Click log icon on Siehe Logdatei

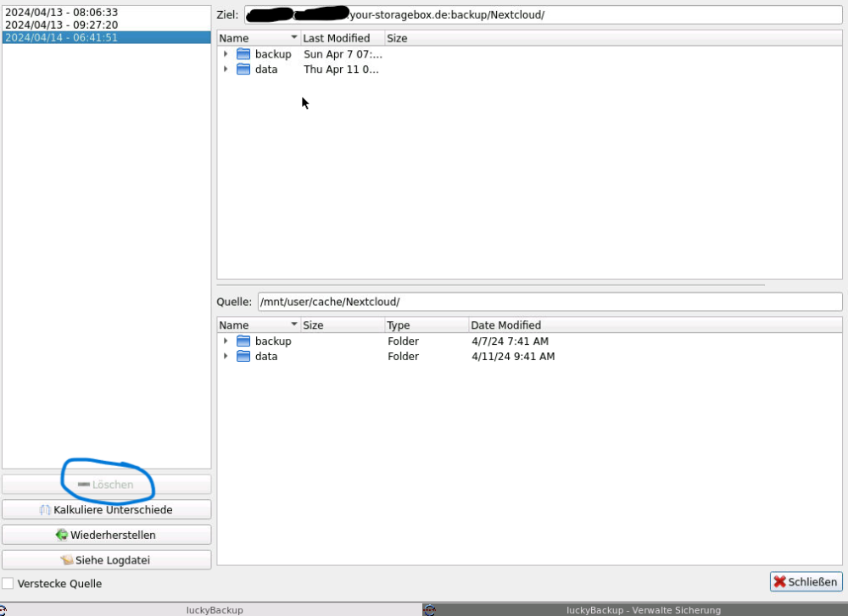click(x=66, y=560)
